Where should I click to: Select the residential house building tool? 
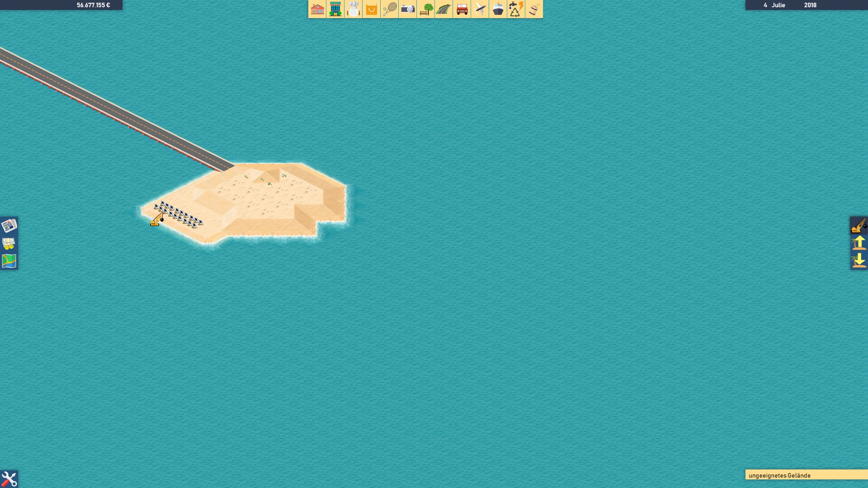317,9
